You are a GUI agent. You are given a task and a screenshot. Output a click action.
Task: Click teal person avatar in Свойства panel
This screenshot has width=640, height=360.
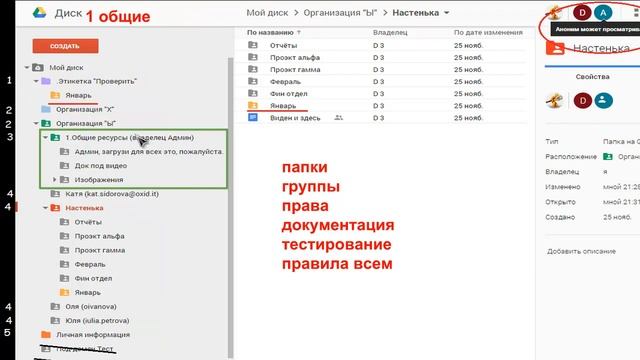point(603,100)
